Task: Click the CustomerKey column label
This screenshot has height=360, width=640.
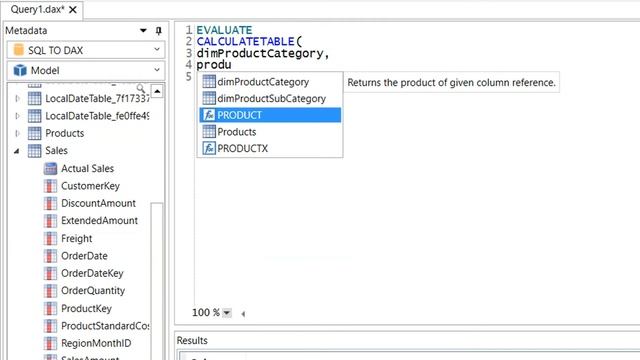Action: pyautogui.click(x=90, y=186)
